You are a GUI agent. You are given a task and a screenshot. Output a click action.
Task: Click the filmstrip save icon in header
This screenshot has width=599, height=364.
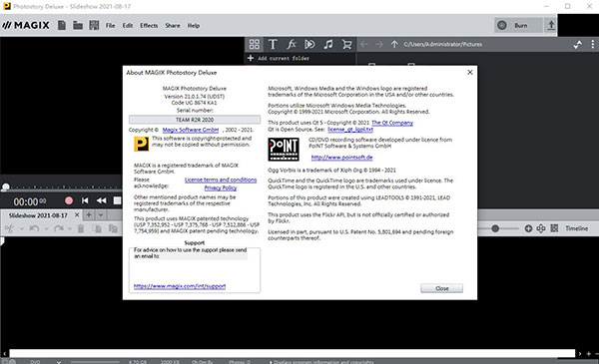tap(94, 25)
